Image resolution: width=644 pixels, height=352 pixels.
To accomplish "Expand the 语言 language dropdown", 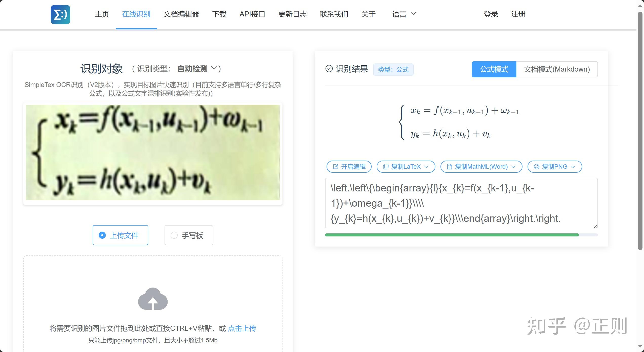I will [x=403, y=14].
